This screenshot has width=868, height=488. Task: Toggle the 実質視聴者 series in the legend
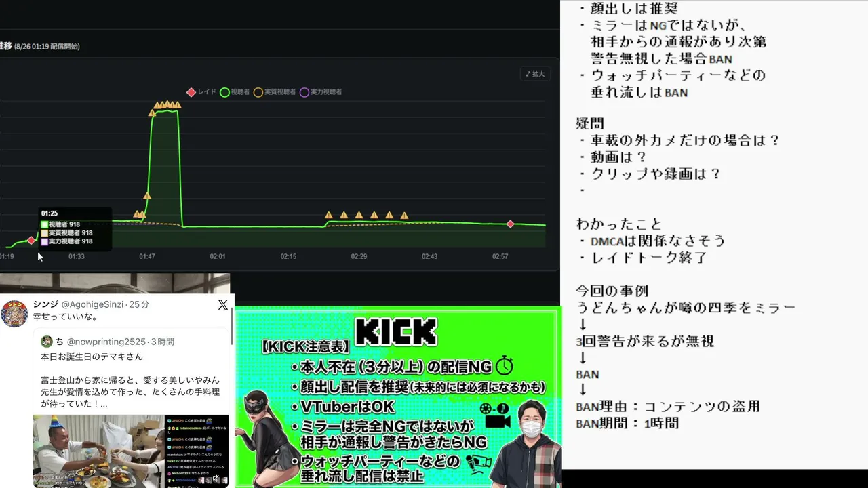(275, 92)
